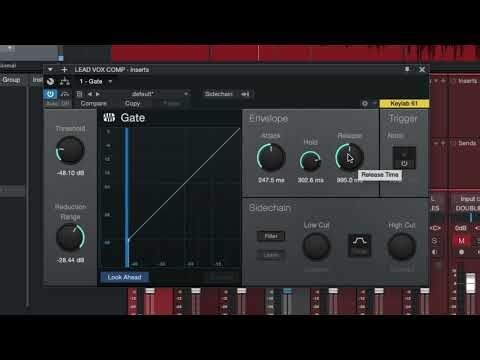Toggle the Sidechain Listen button

(x=271, y=255)
